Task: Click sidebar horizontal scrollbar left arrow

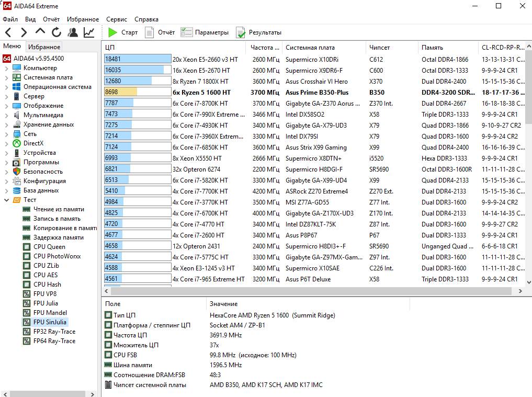Action: coord(5,394)
